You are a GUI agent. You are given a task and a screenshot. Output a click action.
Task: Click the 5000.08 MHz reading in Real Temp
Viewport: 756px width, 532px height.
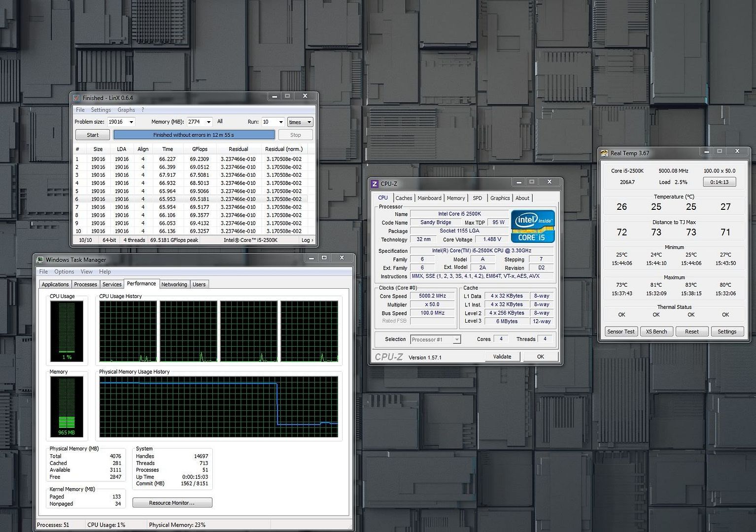pos(673,171)
